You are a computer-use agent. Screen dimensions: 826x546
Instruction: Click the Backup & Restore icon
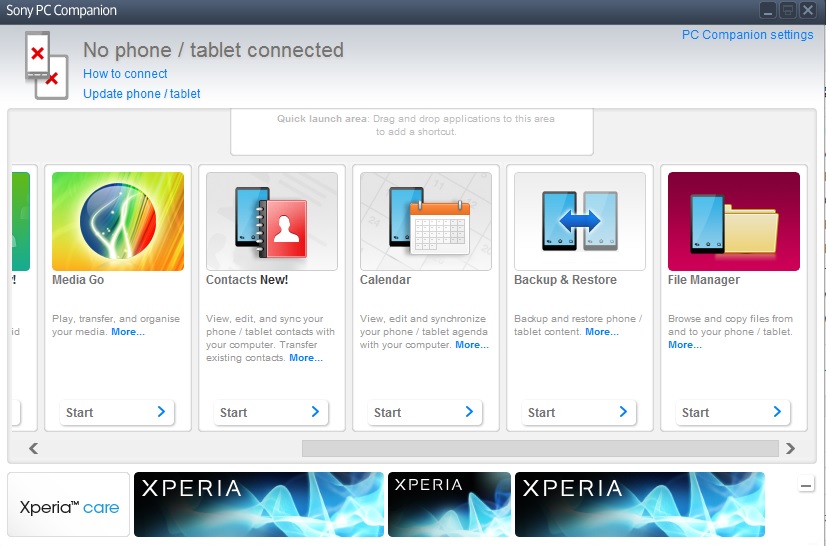click(580, 221)
